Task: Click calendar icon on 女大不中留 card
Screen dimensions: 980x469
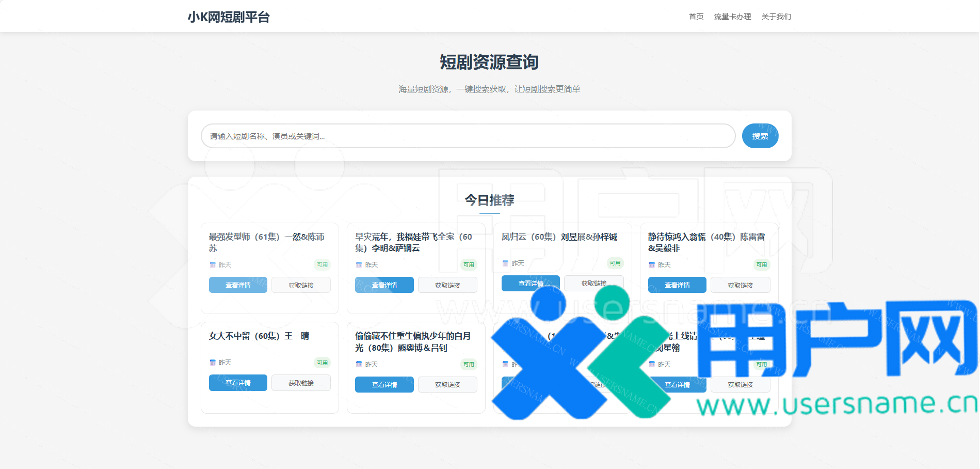Action: click(213, 363)
